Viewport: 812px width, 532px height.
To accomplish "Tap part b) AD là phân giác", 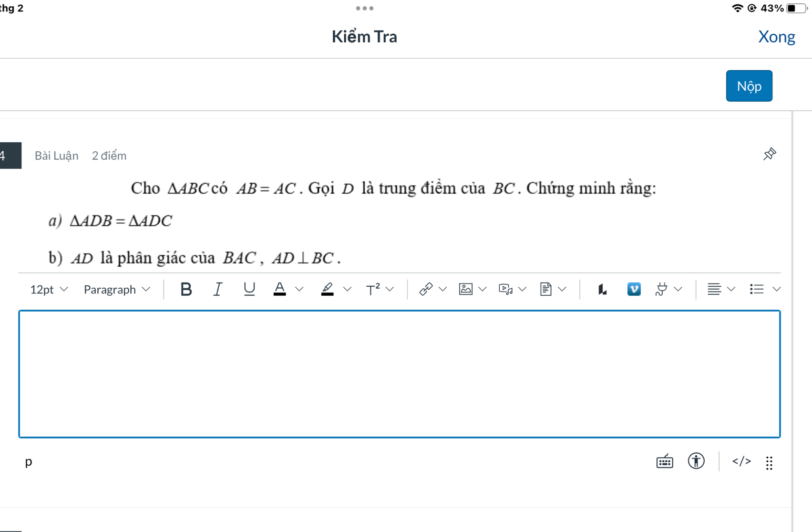I will tap(195, 258).
